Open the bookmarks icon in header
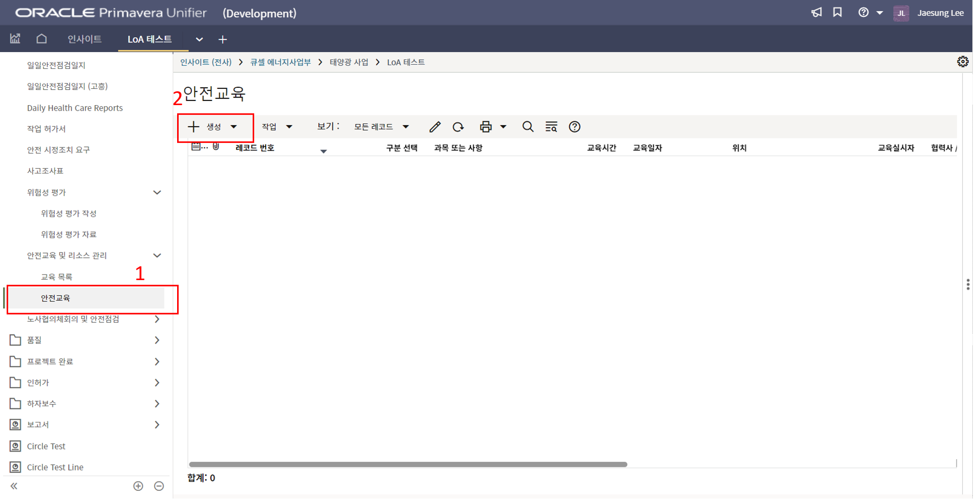 838,13
